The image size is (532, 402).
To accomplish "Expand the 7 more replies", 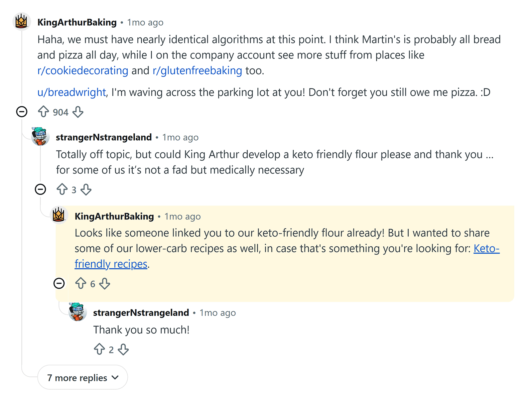I will (82, 377).
